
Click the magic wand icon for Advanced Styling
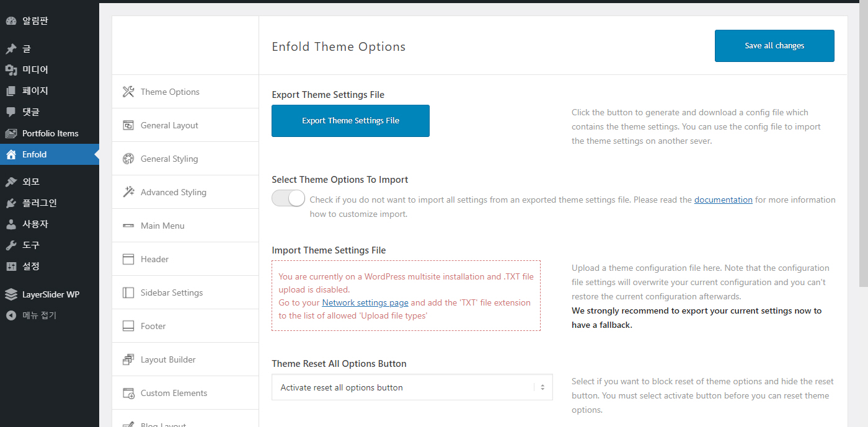click(128, 192)
